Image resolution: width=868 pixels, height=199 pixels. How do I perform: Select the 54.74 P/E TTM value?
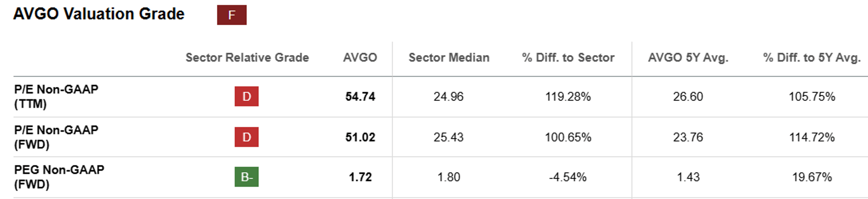tap(360, 96)
